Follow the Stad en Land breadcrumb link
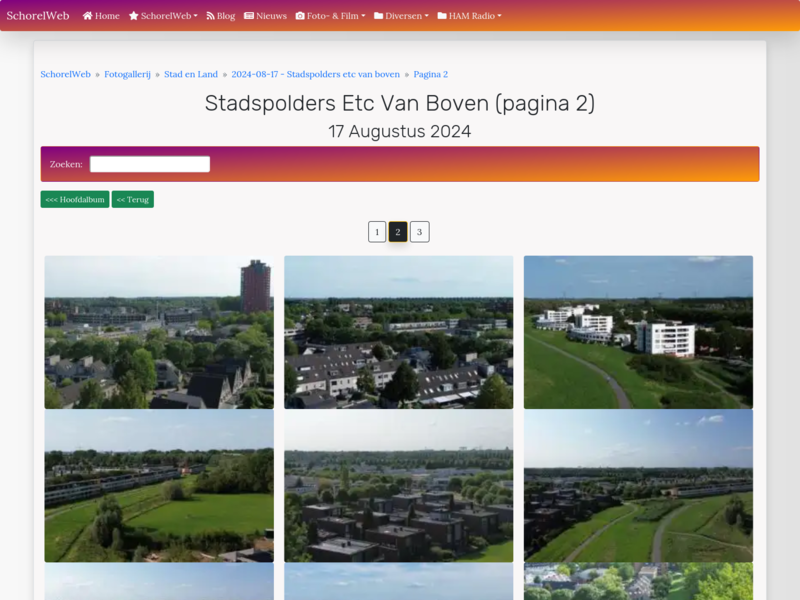This screenshot has height=600, width=800. pyautogui.click(x=191, y=74)
